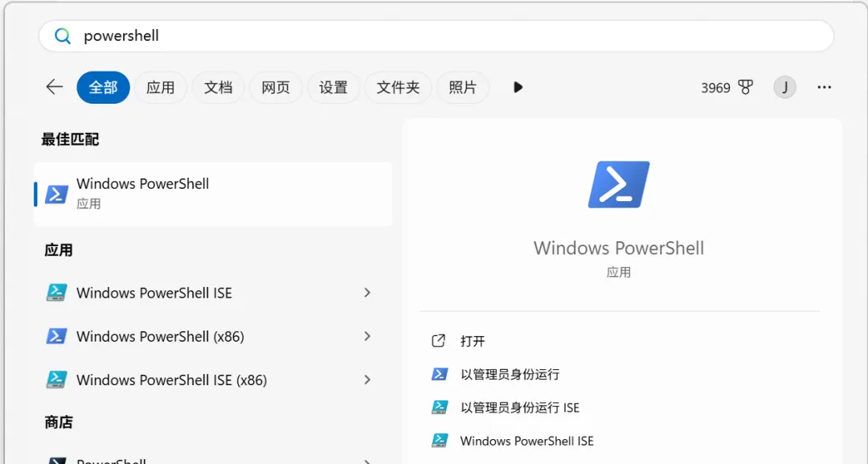Click 以管理员身份运行 ISE

pos(520,408)
